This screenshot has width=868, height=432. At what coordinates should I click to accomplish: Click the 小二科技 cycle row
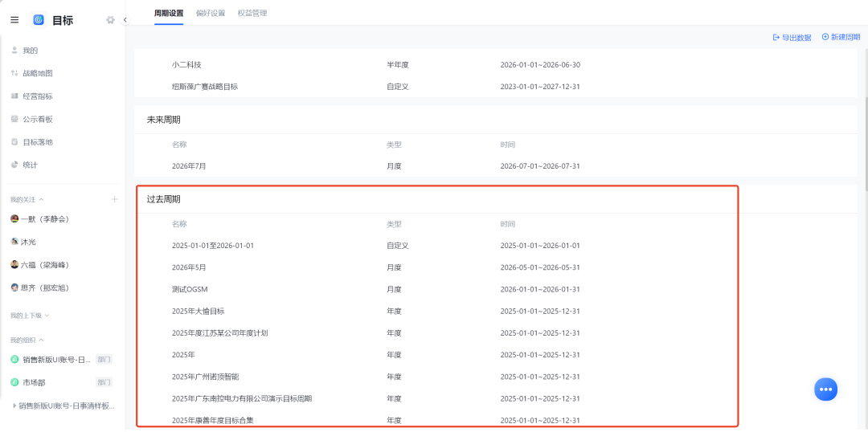coord(495,65)
